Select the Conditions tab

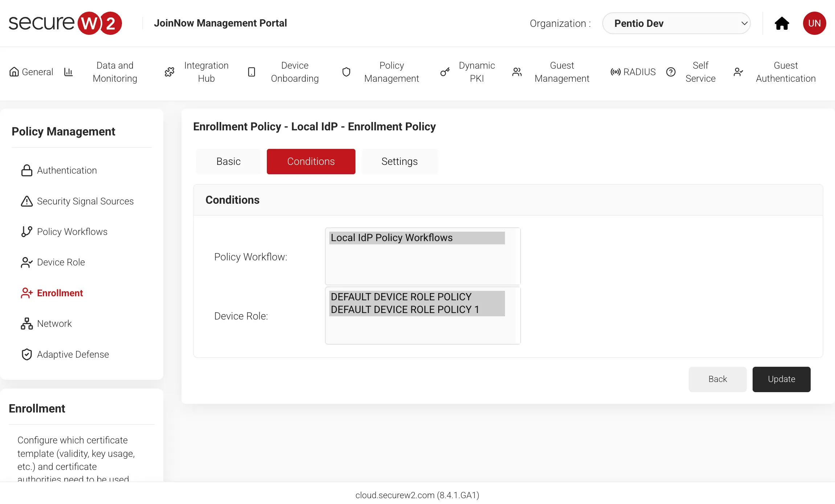pyautogui.click(x=311, y=161)
